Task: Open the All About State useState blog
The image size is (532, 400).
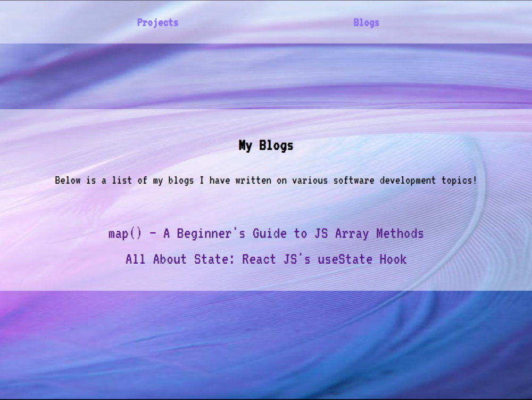Action: (266, 259)
